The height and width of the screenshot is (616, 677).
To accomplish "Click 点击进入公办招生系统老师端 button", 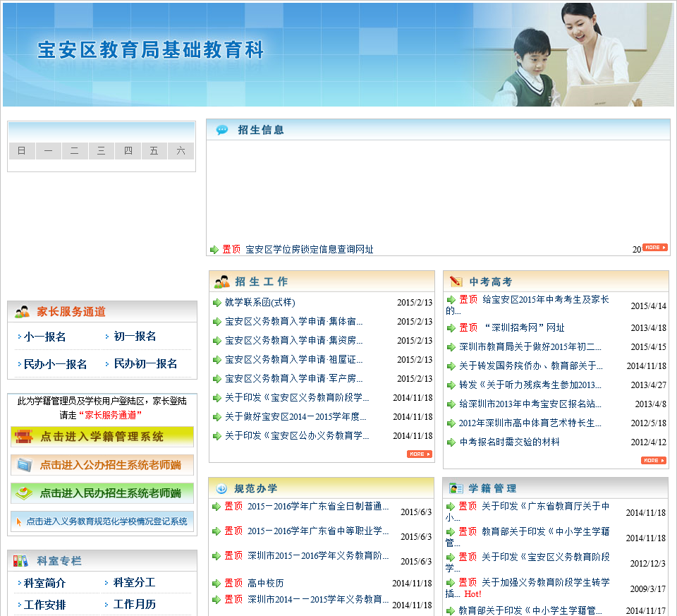I will click(x=102, y=465).
